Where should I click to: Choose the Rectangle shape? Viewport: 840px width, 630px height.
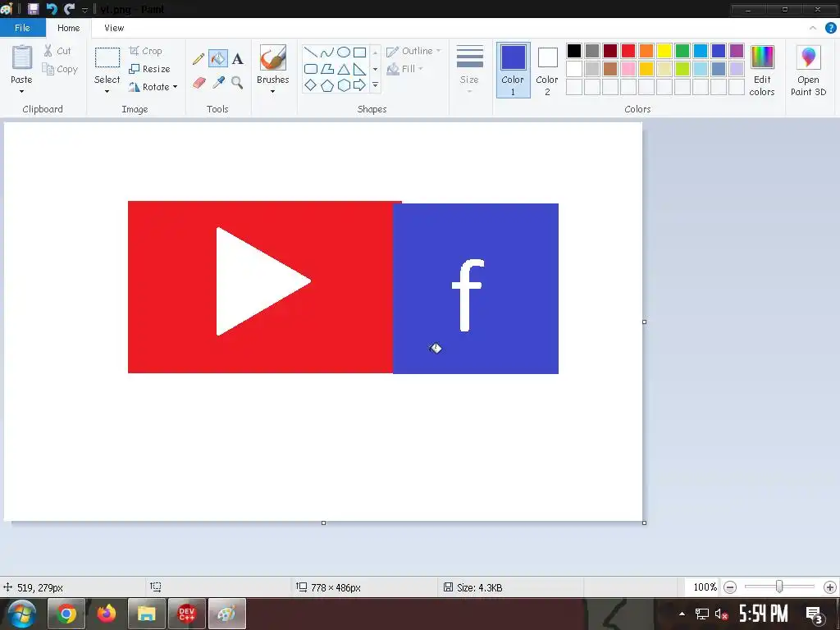(360, 52)
